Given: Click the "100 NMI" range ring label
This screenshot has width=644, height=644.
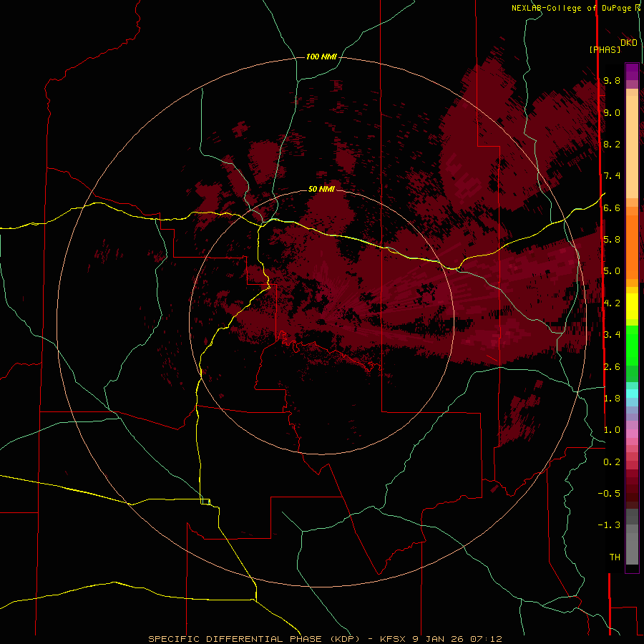Looking at the screenshot, I should point(321,57).
